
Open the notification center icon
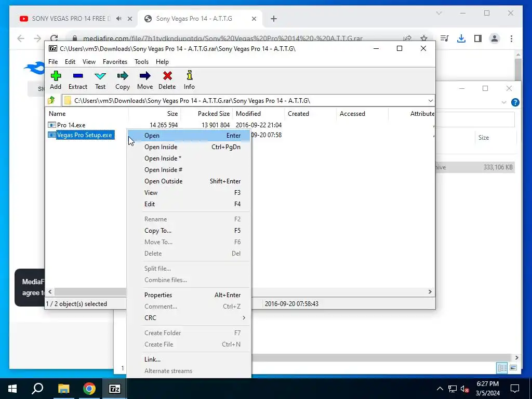(x=515, y=389)
